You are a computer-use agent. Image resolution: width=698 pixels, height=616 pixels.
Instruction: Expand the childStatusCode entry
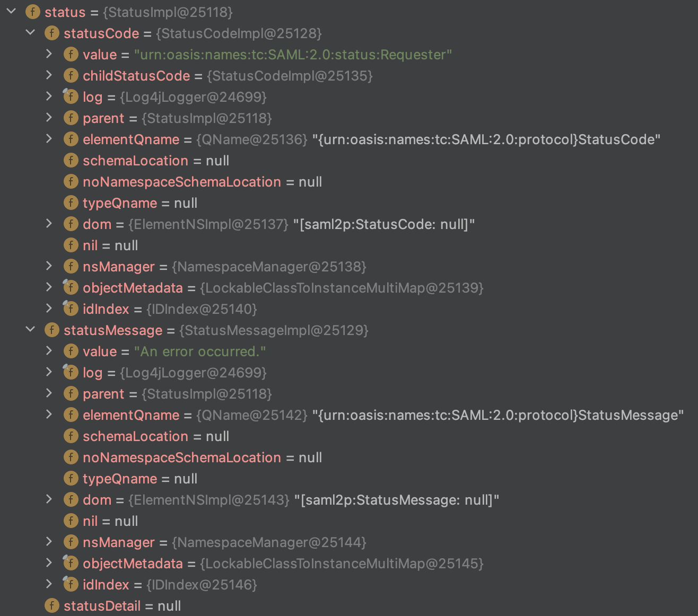(x=49, y=75)
